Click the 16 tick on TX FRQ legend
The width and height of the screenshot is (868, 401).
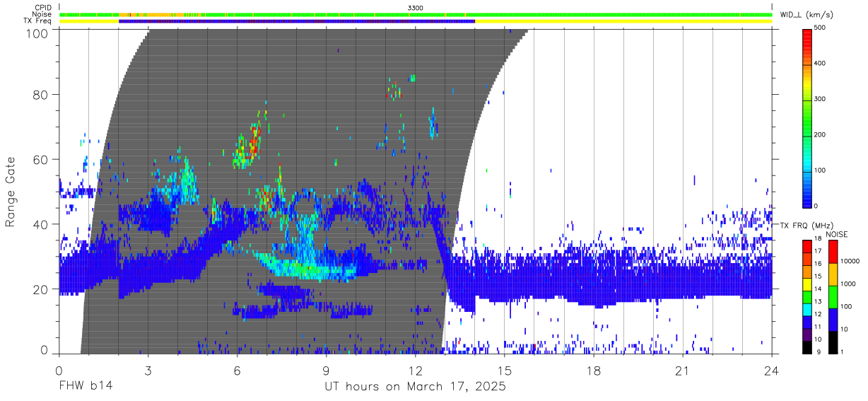[x=818, y=264]
